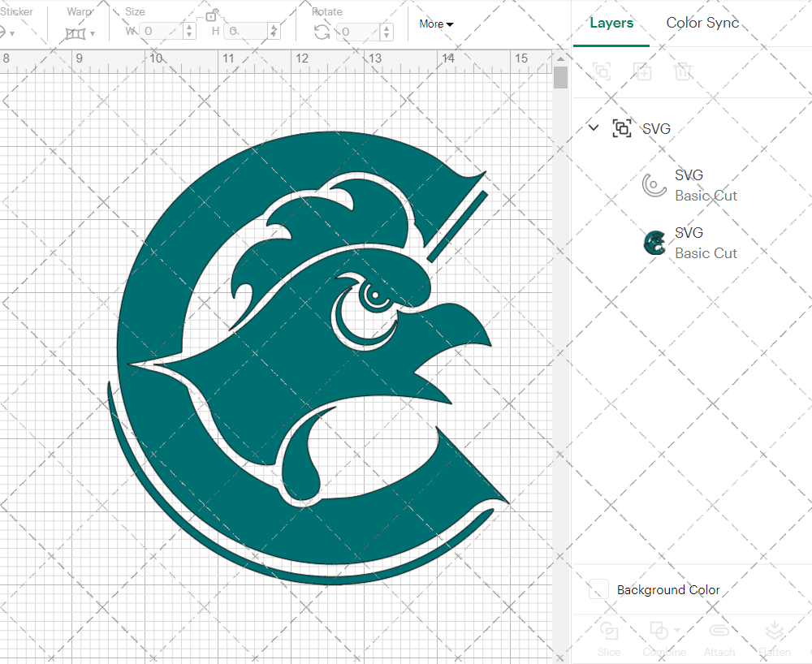This screenshot has height=664, width=812.
Task: Click the duplicate layer icon above Layers panel
Action: pyautogui.click(x=642, y=71)
